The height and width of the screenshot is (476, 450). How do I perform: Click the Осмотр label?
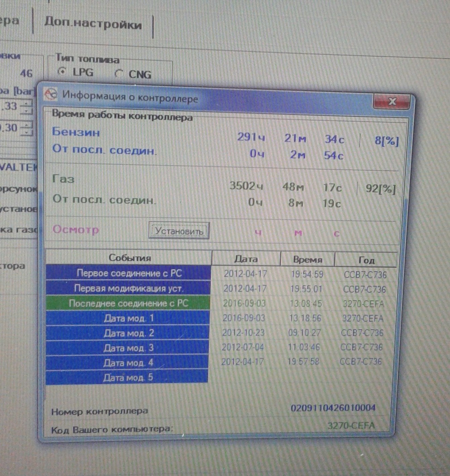[x=76, y=229]
